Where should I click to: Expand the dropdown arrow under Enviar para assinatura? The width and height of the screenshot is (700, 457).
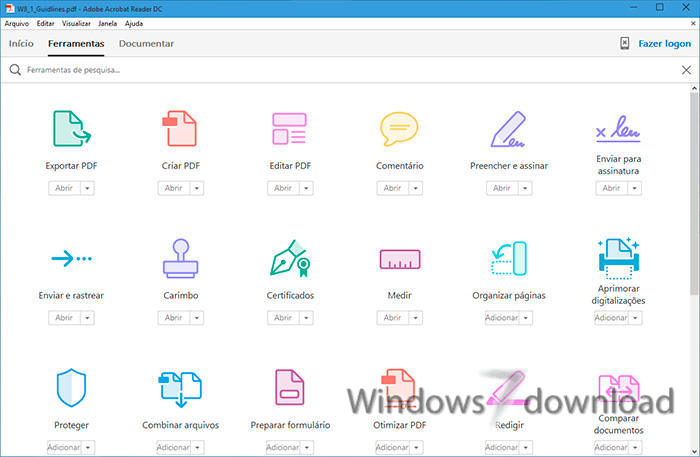[634, 188]
